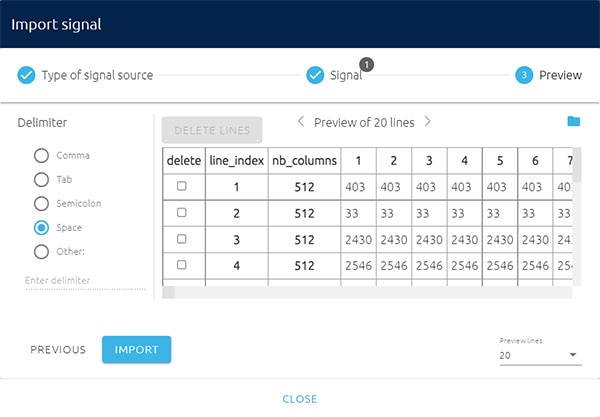Open the Preview lines dropdown
This screenshot has width=600, height=417.
(538, 355)
